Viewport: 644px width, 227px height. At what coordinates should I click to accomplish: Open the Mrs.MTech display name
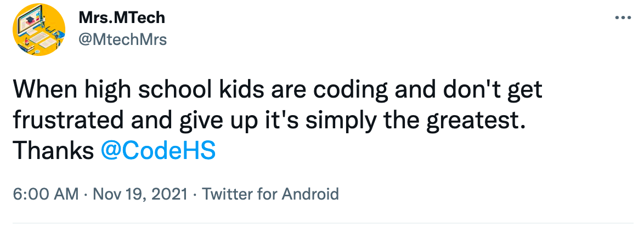click(122, 18)
